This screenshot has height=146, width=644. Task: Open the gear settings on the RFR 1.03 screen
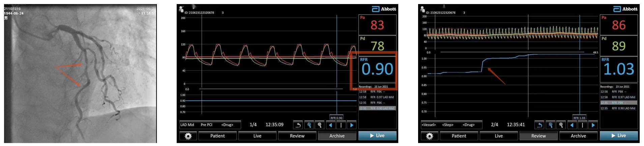click(x=429, y=136)
